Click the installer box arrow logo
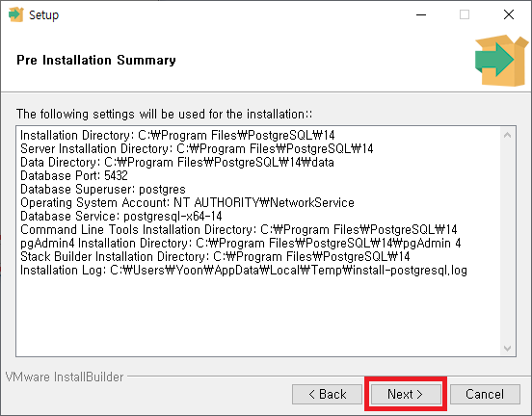This screenshot has height=416, width=532. 501,61
